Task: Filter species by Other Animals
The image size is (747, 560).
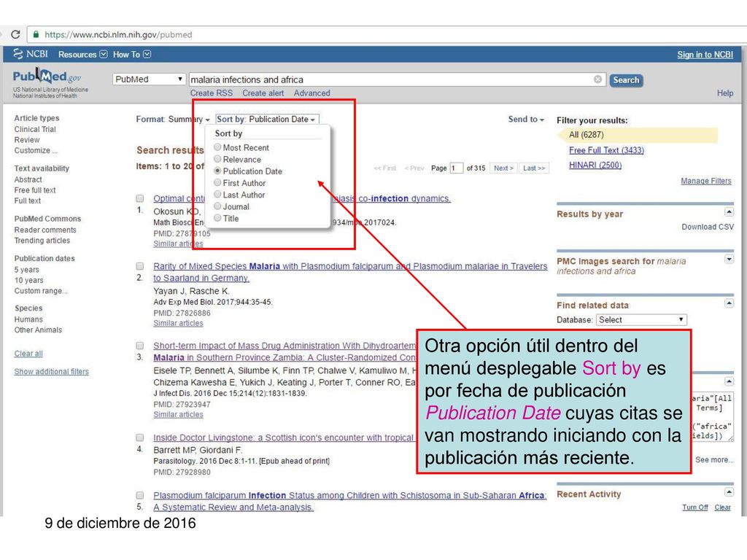Action: [x=38, y=330]
